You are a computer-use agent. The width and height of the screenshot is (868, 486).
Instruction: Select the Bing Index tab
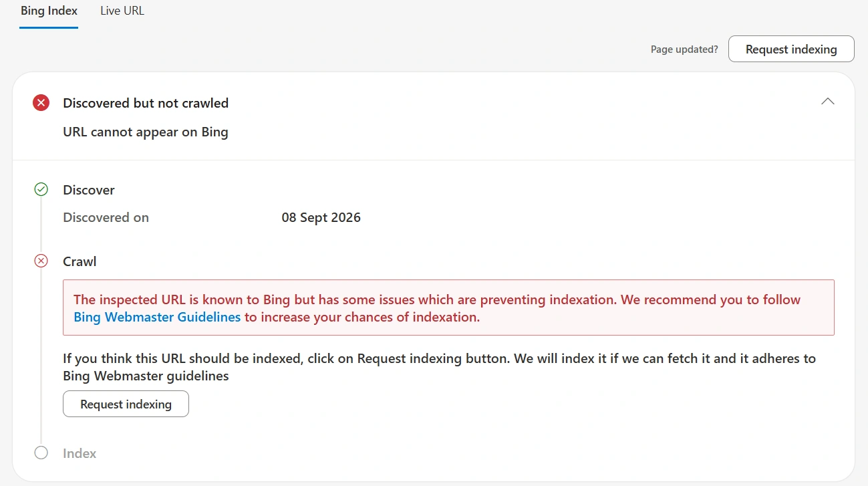click(x=49, y=11)
